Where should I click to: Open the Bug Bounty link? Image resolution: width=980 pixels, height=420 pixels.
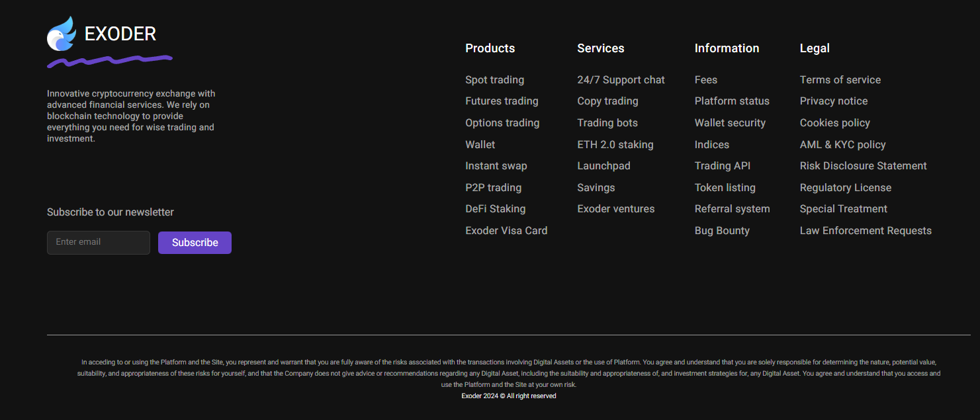(x=722, y=231)
